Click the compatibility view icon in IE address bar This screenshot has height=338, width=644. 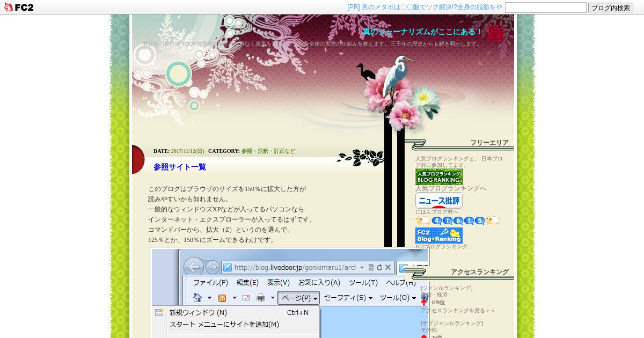click(371, 267)
